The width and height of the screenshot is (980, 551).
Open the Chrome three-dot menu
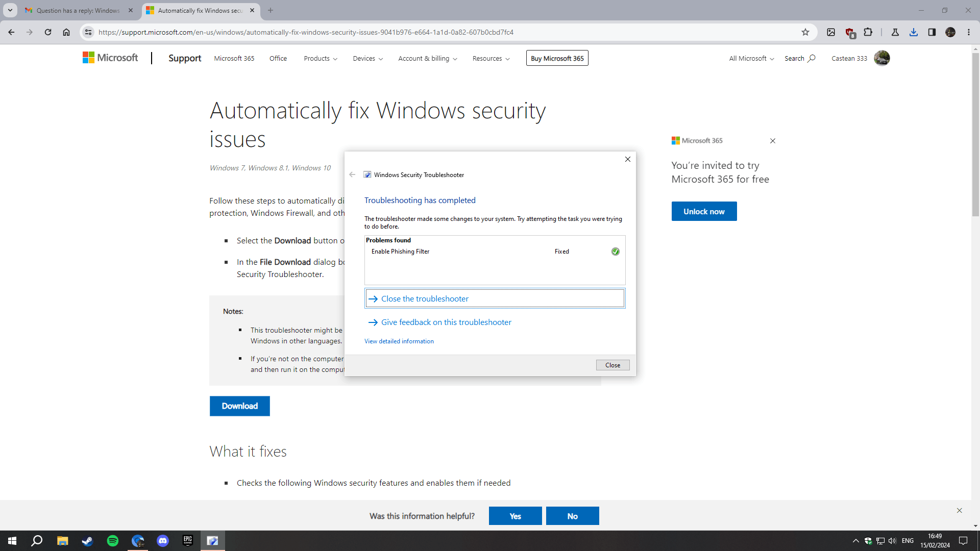point(969,32)
